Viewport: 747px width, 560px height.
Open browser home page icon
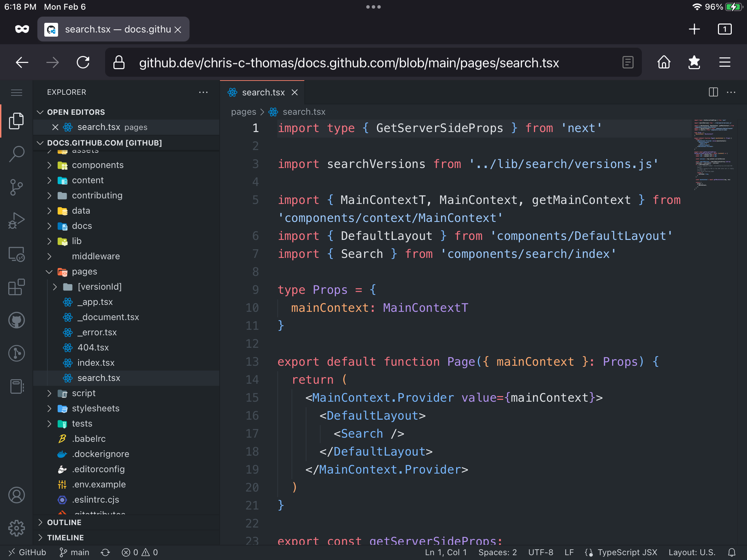(x=664, y=63)
